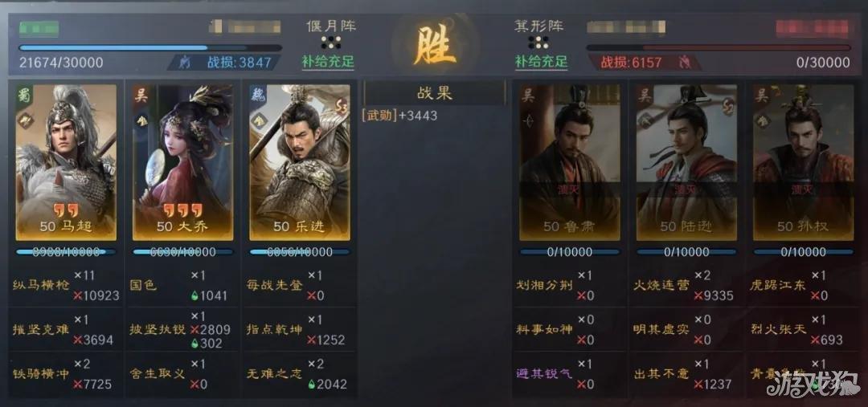Open 大乔 hero card portrait

click(x=182, y=162)
